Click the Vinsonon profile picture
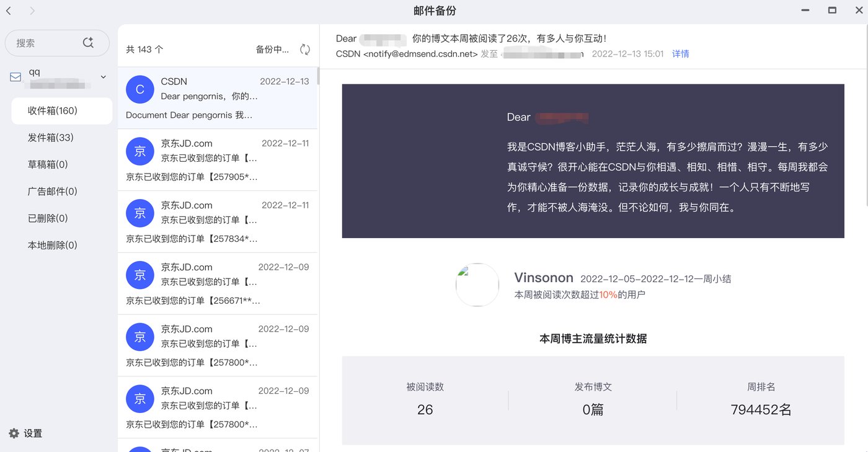 (x=477, y=285)
